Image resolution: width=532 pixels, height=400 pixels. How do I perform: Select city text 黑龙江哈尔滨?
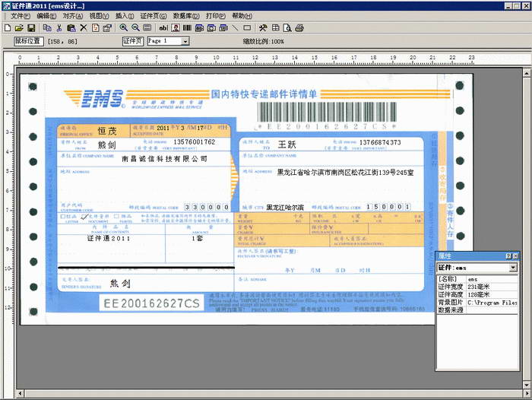(285, 208)
